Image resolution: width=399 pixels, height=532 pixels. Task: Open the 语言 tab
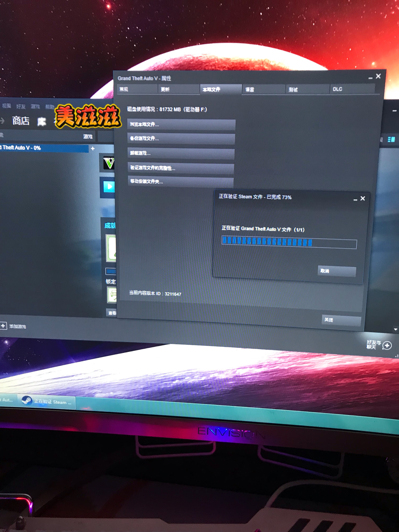264,89
